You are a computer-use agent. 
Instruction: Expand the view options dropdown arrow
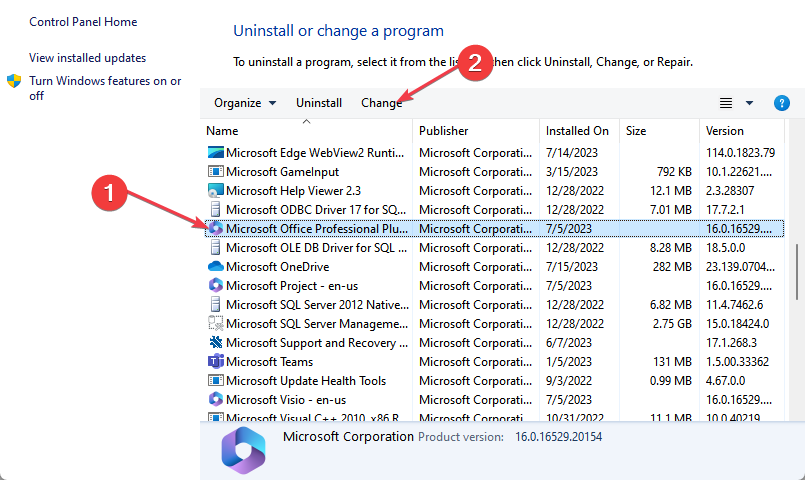coord(750,103)
